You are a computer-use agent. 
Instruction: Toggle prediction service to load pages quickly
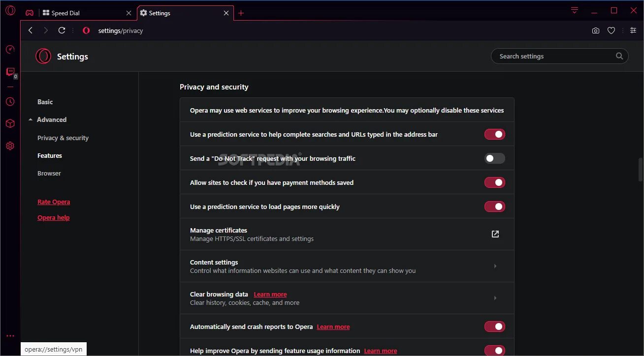[x=495, y=207]
